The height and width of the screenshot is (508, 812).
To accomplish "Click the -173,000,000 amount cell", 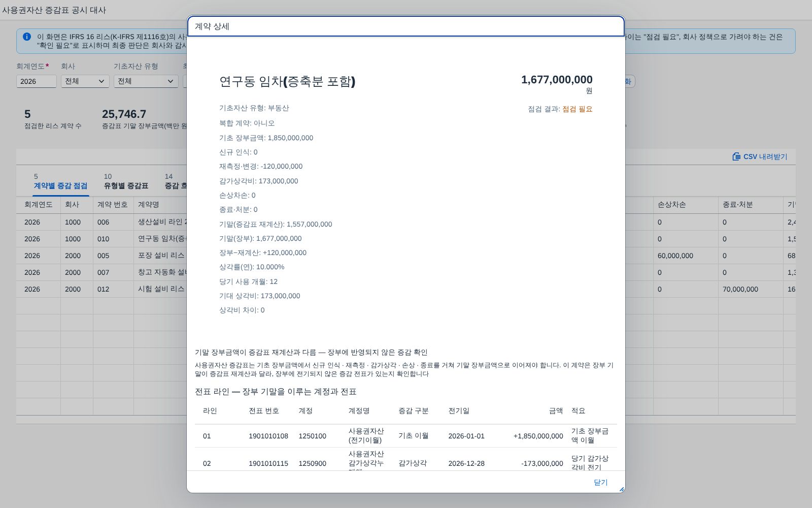I will pos(542,463).
